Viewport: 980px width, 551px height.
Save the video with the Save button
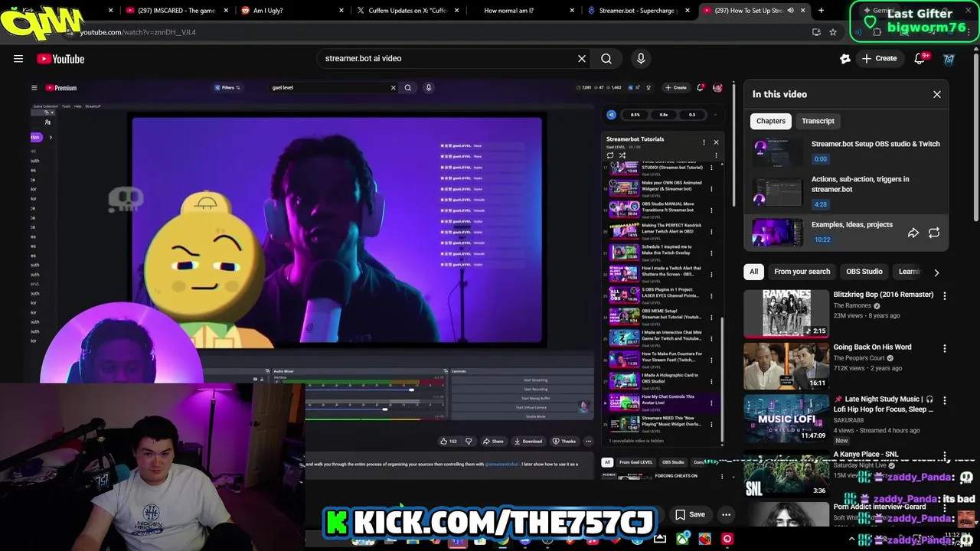pos(690,514)
